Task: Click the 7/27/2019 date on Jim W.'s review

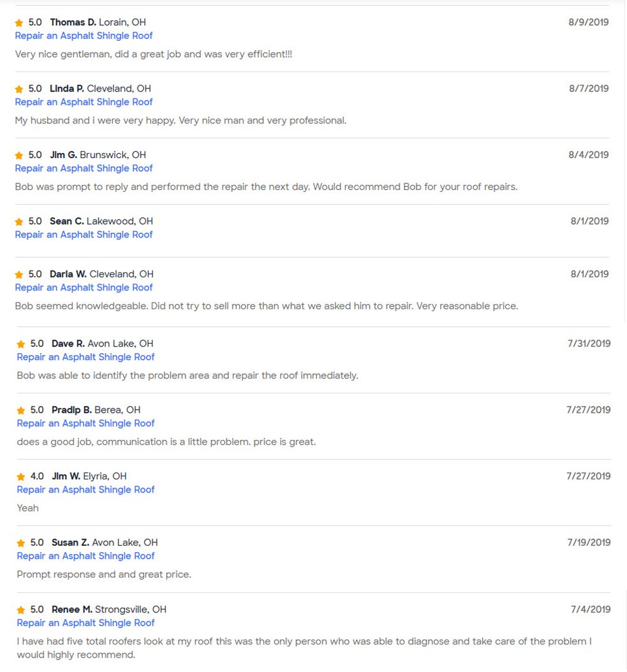Action: click(x=588, y=476)
